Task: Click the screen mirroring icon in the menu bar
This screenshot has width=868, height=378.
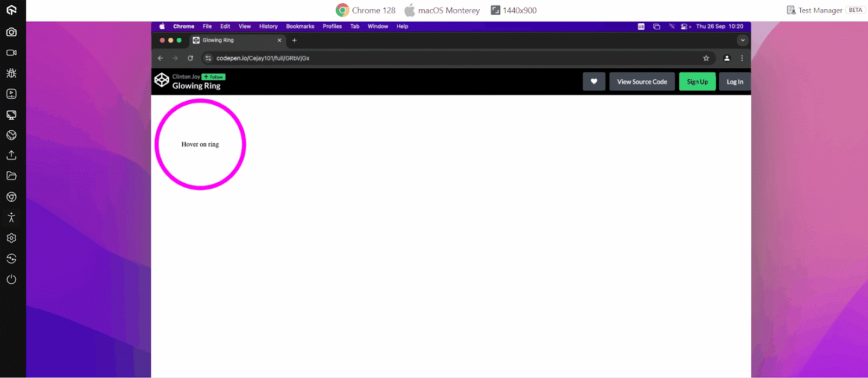Action: 656,26
